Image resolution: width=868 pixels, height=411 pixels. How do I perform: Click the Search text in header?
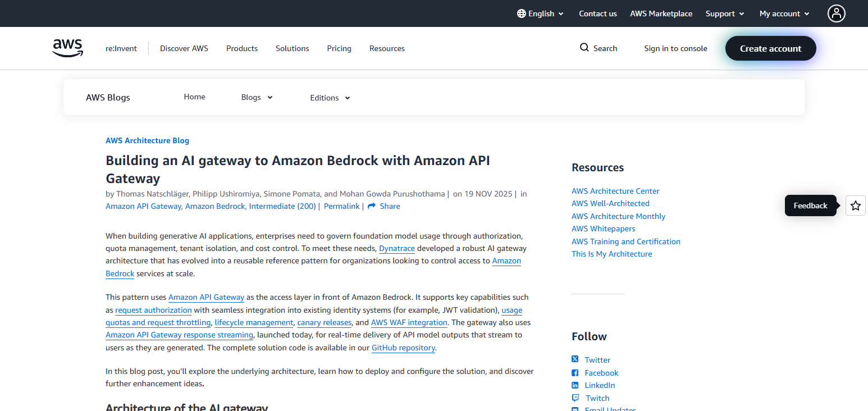point(605,48)
